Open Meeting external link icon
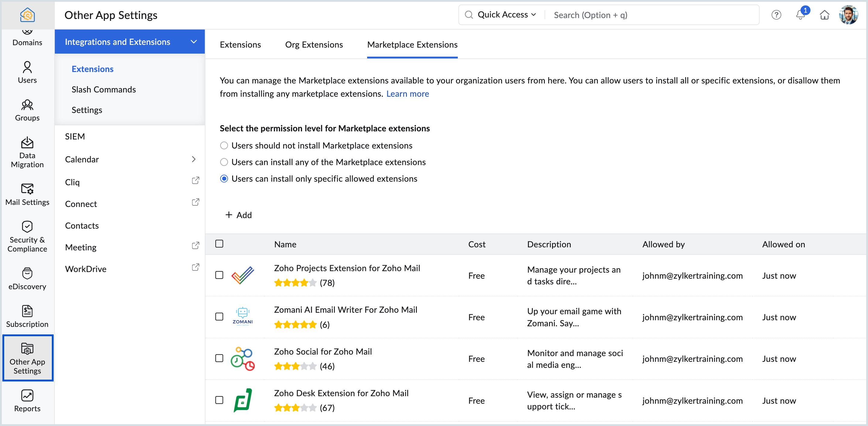This screenshot has width=868, height=426. coord(195,246)
